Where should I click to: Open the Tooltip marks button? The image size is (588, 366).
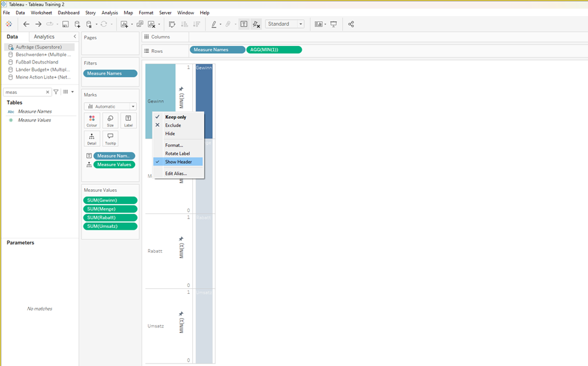tap(110, 139)
